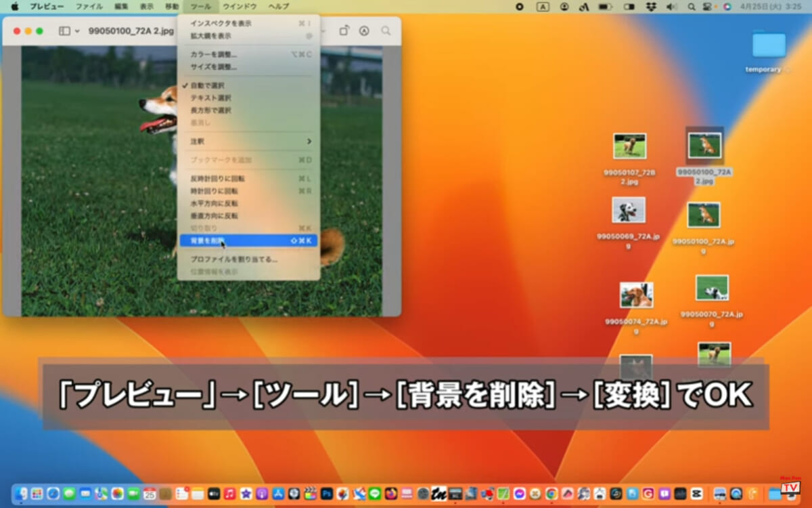Open the Apple menu
This screenshot has width=812, height=508.
[x=14, y=6]
